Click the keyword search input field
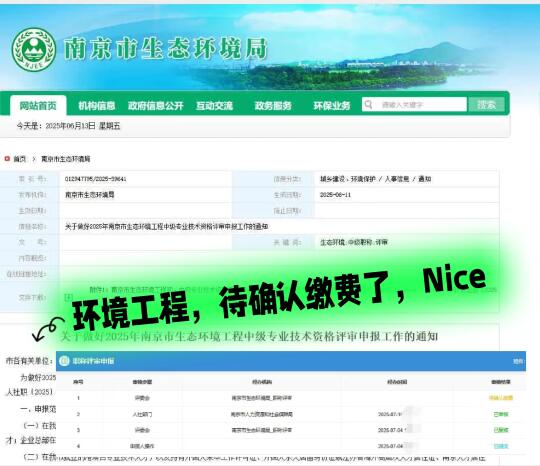The height and width of the screenshot is (466, 540). [414, 104]
